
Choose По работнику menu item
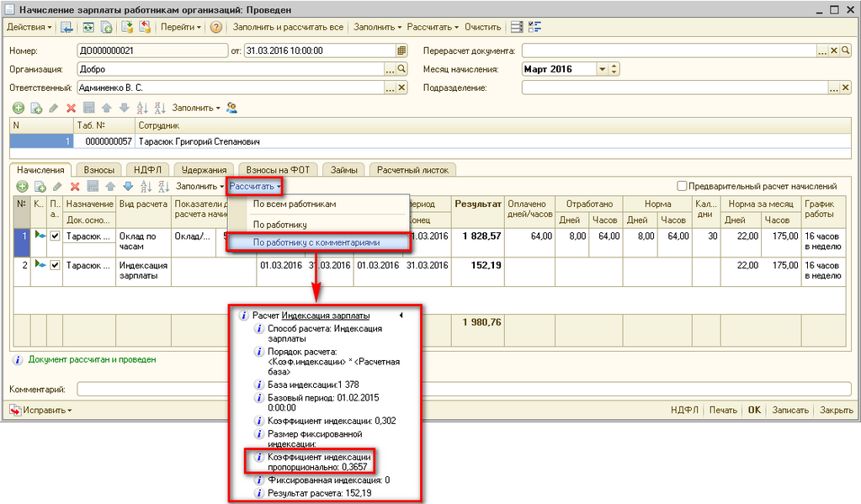(x=318, y=225)
